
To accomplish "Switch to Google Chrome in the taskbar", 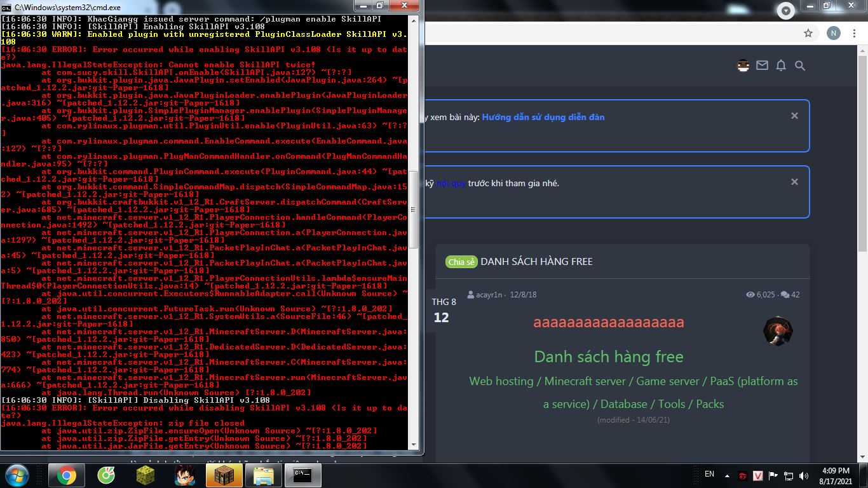I will [x=66, y=475].
